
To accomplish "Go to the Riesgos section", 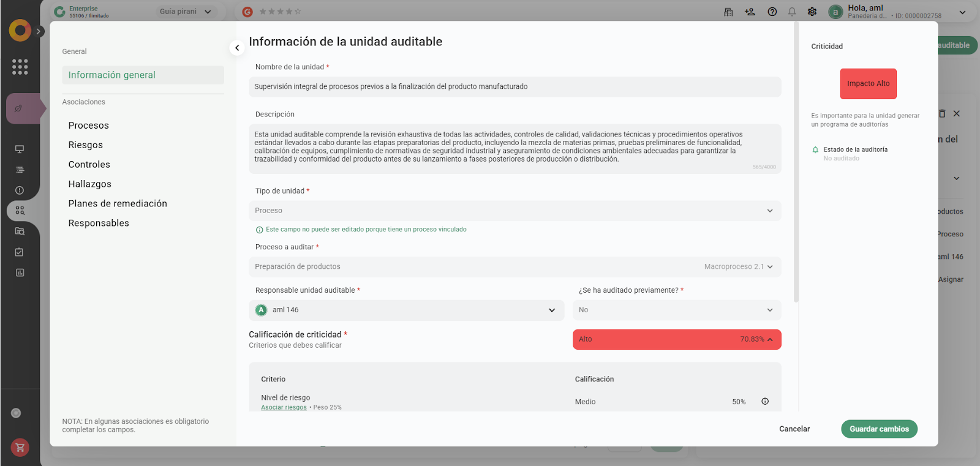I will pyautogui.click(x=86, y=145).
